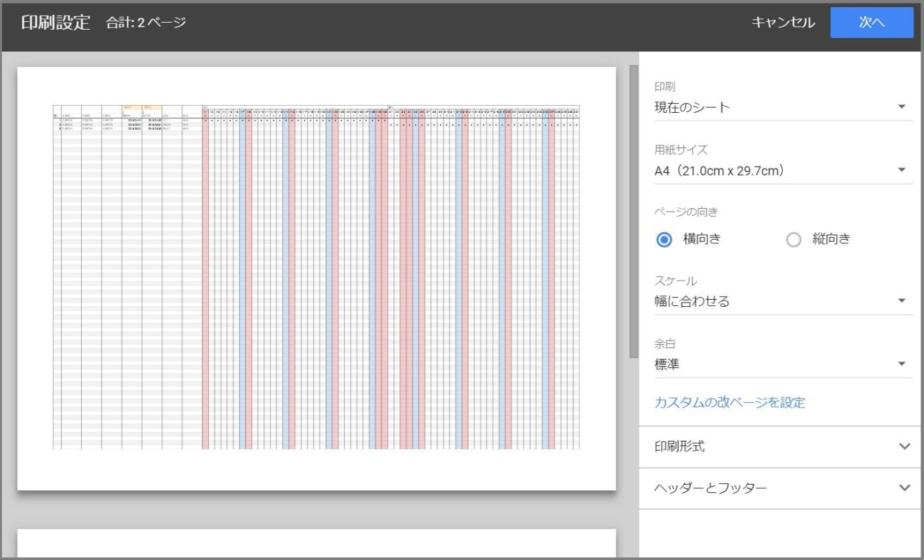Screen dimensions: 924x560
Task: Open the スケール 幅に合わせる dropdown
Action: click(x=783, y=301)
